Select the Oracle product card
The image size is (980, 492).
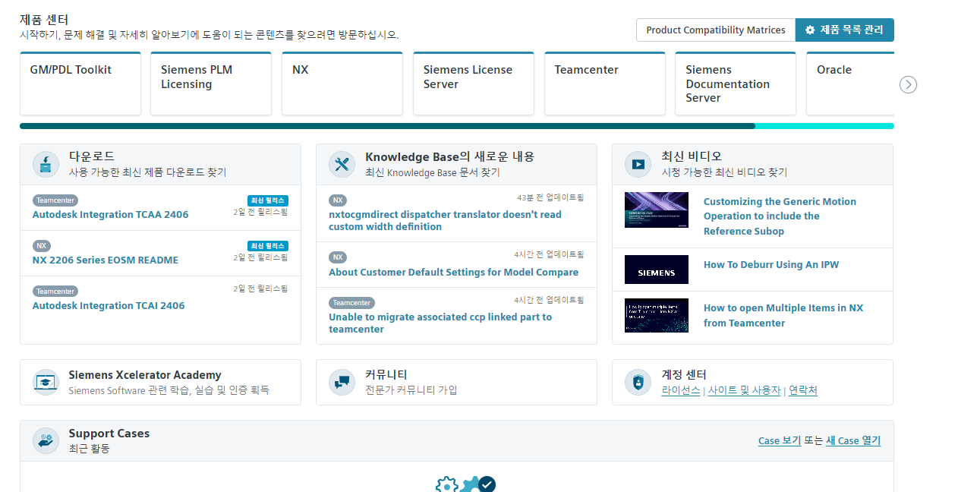pos(850,84)
